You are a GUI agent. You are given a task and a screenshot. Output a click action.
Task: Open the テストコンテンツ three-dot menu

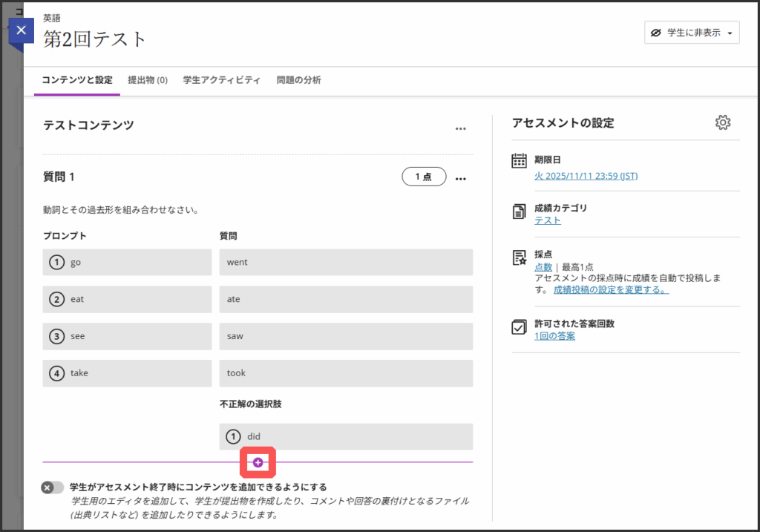click(x=461, y=128)
